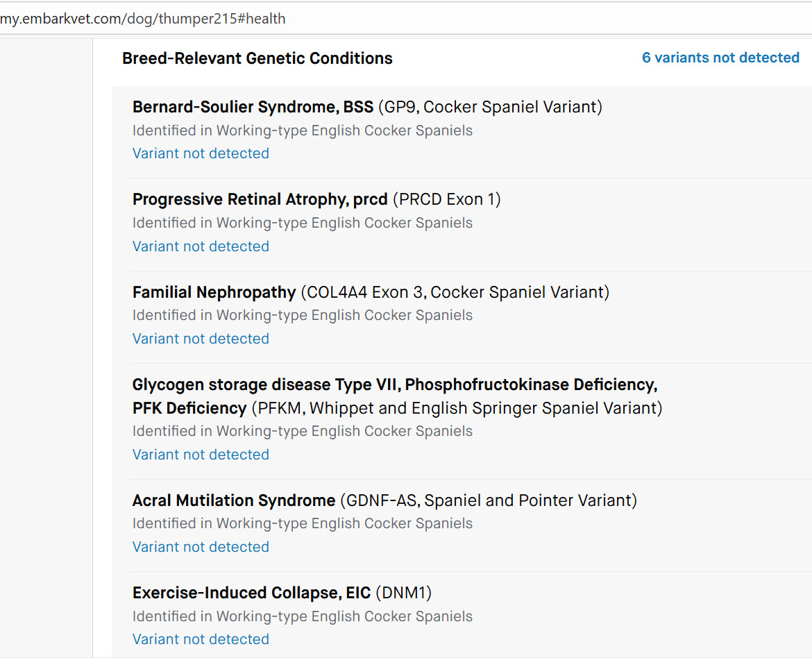Open the Bernard-Soulier Syndrome, BSS condition
The image size is (812, 658).
click(x=253, y=107)
